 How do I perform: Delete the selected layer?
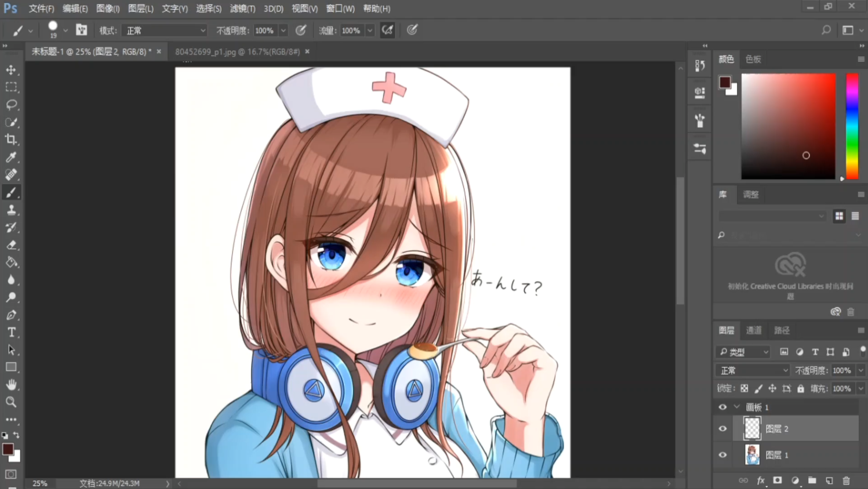pyautogui.click(x=847, y=480)
